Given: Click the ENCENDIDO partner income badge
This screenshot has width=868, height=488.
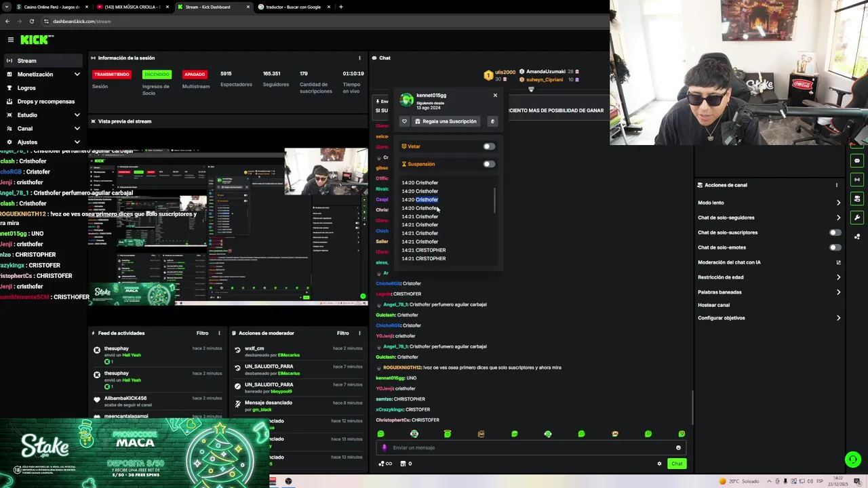Looking at the screenshot, I should (157, 74).
